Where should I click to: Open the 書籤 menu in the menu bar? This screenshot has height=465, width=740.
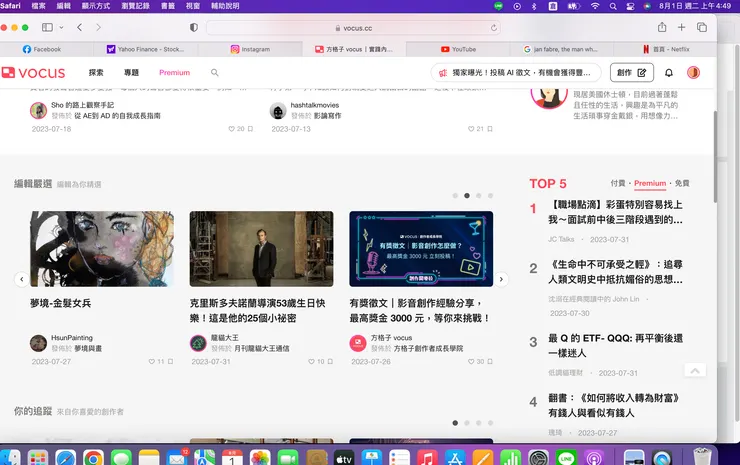coord(168,6)
